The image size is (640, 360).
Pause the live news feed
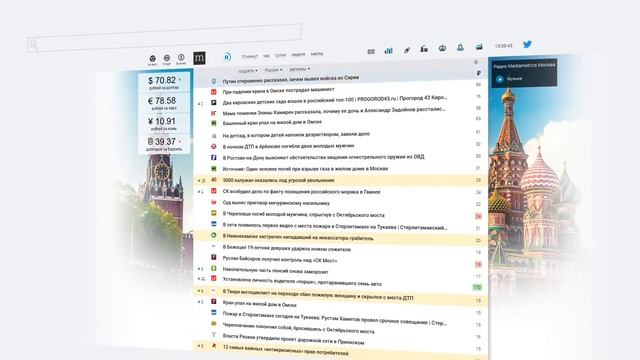pyautogui.click(x=227, y=57)
